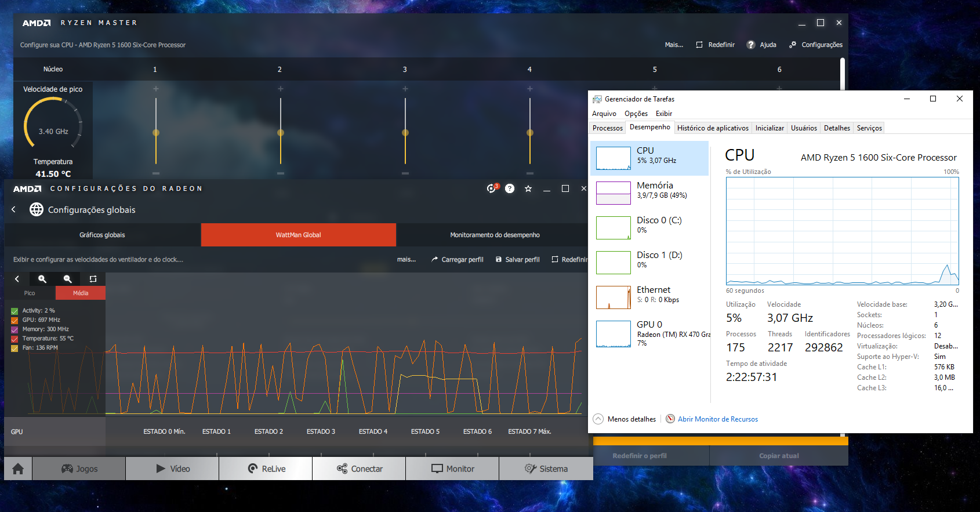The width and height of the screenshot is (980, 512).
Task: Expand the Mais... menu in Ryzen Master
Action: (x=674, y=45)
